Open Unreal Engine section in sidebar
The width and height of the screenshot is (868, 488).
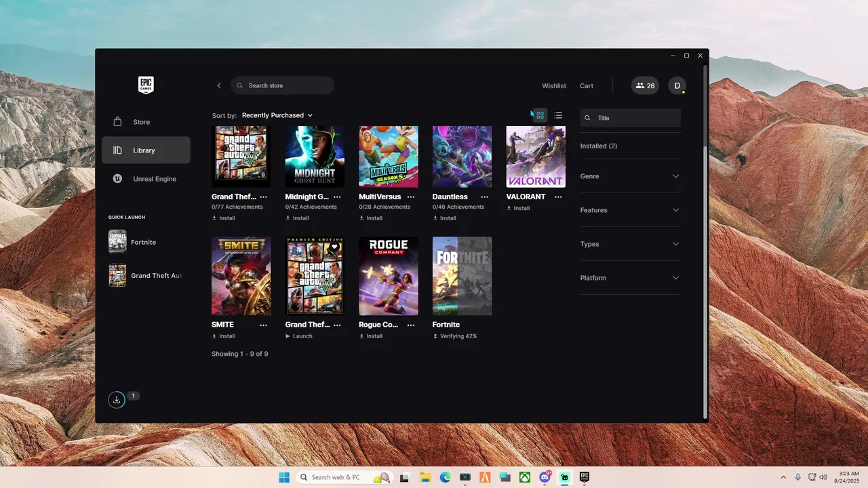click(146, 179)
